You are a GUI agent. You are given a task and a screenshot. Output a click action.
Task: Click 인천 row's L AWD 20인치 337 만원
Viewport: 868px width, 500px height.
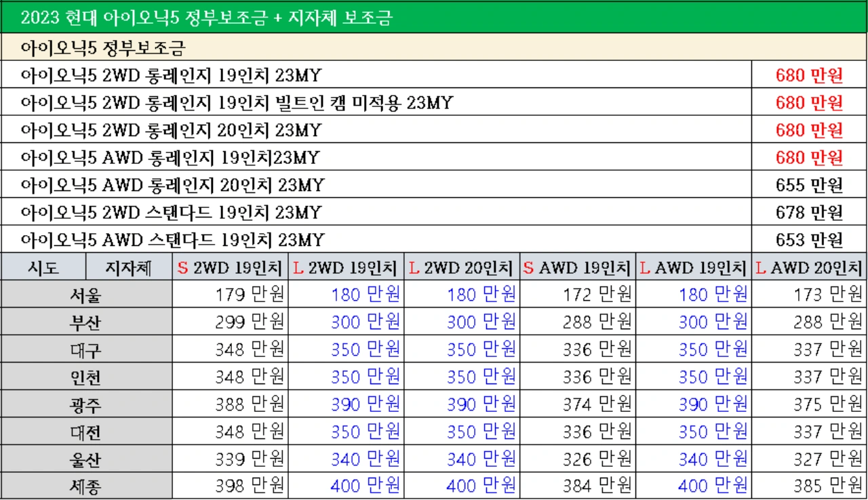tap(829, 377)
